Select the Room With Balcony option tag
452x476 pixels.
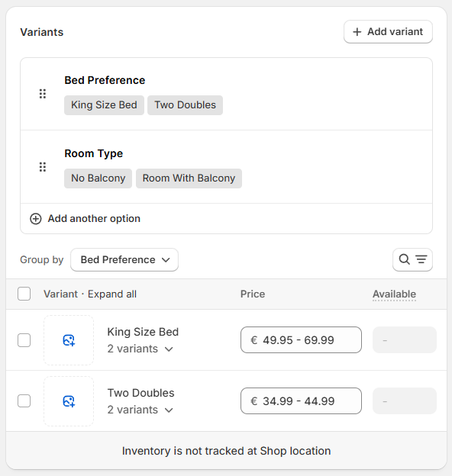click(189, 178)
